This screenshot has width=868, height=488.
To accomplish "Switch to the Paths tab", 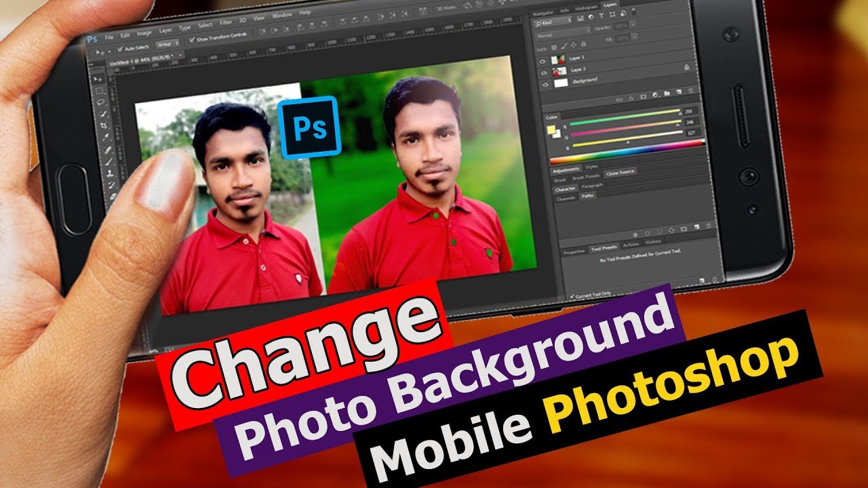I will pos(587,196).
